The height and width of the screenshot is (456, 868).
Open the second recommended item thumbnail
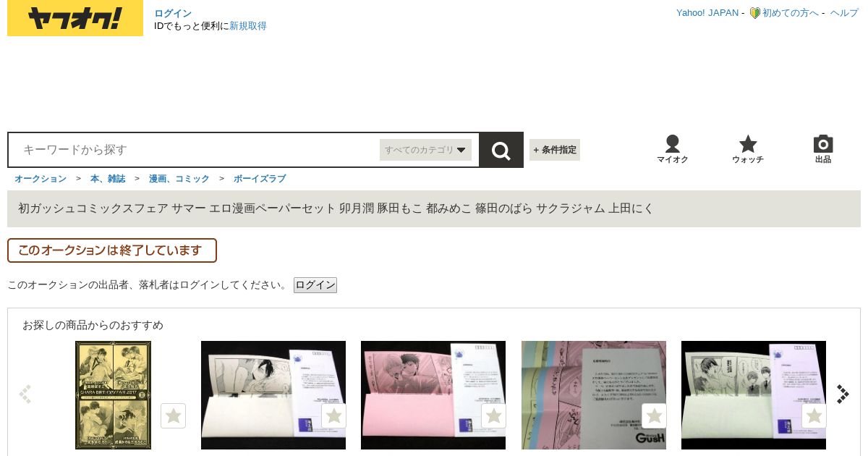[273, 395]
